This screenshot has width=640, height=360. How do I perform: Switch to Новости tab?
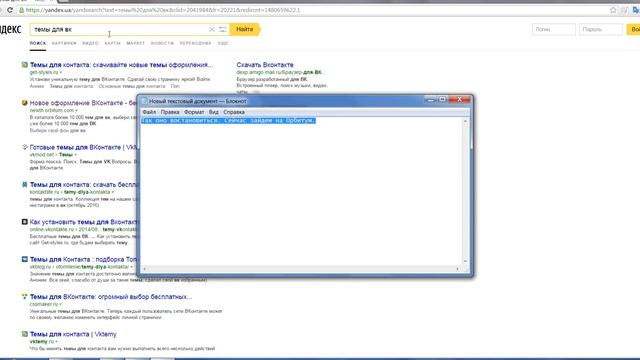pos(162,43)
